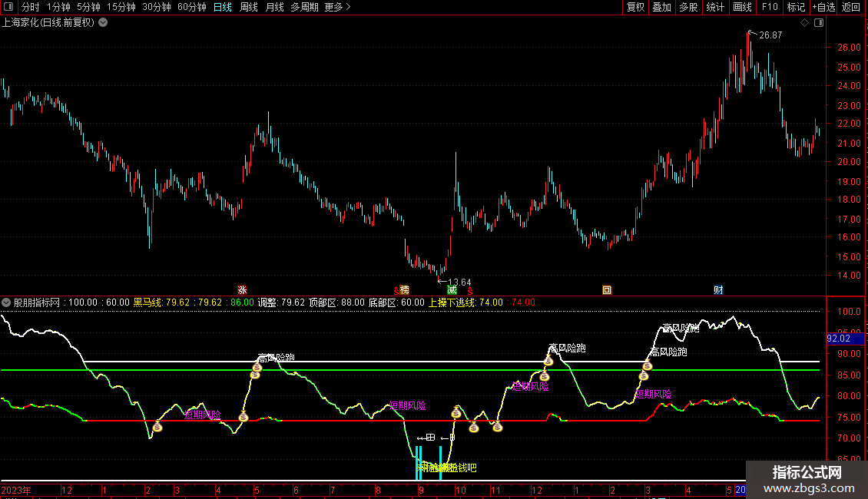Click the 顶部区: 88.00 readout
The width and height of the screenshot is (868, 499).
336,302
